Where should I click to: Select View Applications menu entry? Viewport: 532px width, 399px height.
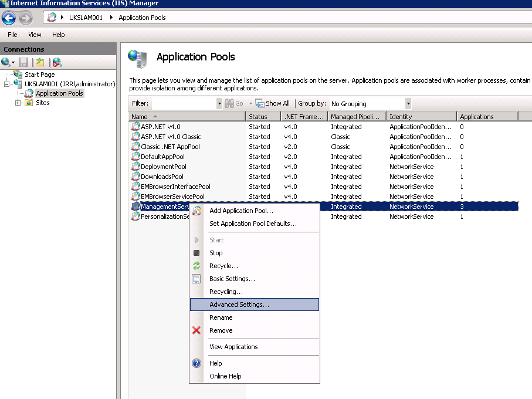(x=255, y=347)
